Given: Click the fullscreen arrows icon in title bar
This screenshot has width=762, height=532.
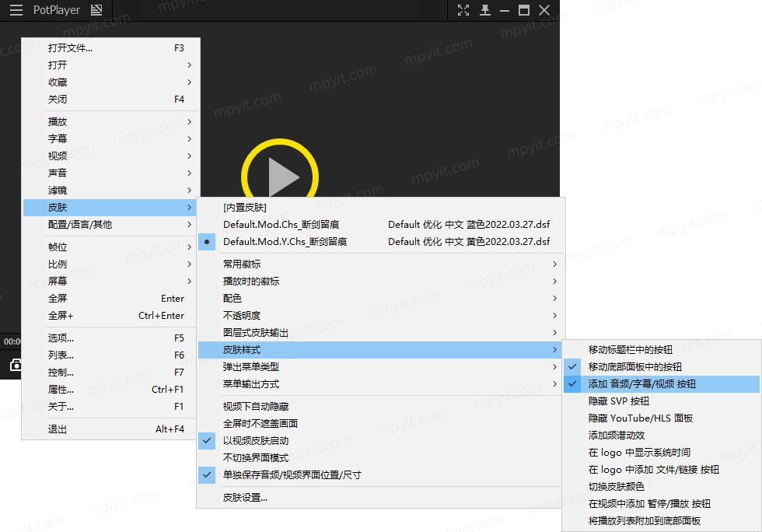Looking at the screenshot, I should click(x=463, y=10).
